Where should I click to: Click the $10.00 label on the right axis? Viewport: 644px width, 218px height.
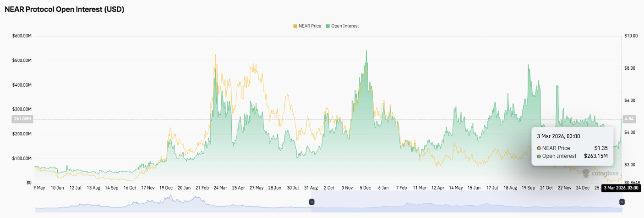pyautogui.click(x=631, y=36)
